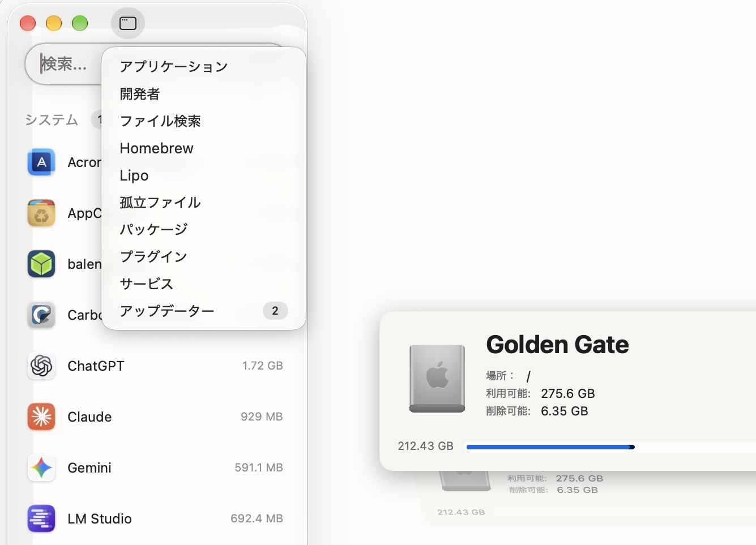Click the 6.35 GB purgeable value in the Golden Gate card

pyautogui.click(x=565, y=411)
